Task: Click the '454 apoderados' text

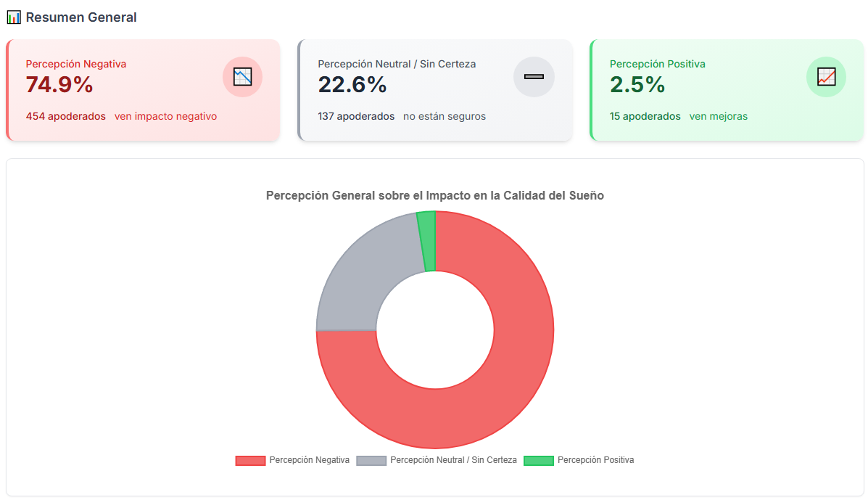Action: pyautogui.click(x=65, y=116)
